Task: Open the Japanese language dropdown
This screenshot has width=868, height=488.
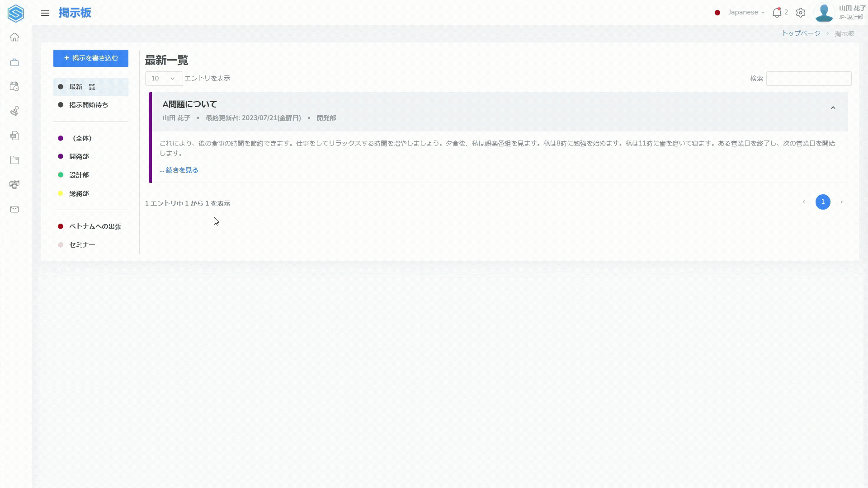Action: 745,13
